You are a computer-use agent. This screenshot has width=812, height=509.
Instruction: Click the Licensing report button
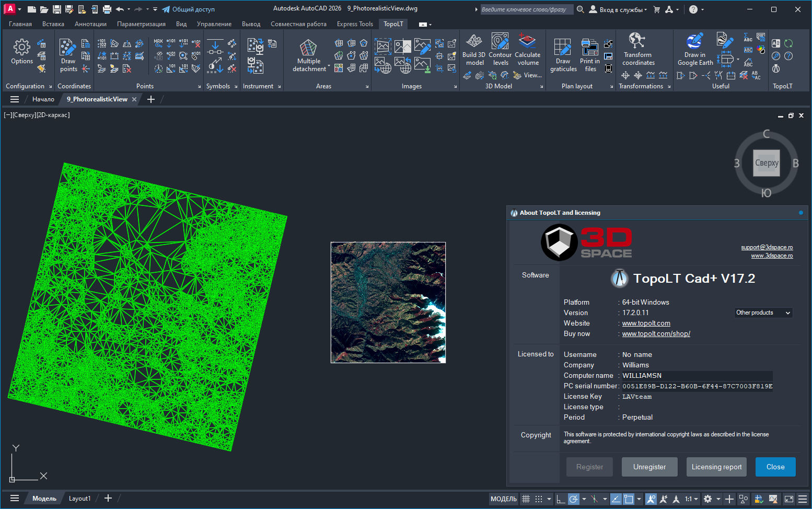click(716, 467)
